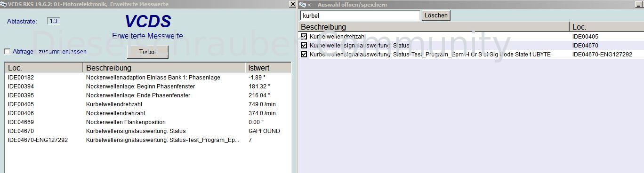Select row IDE00395 in measurements table
The image size is (644, 173).
[148, 95]
